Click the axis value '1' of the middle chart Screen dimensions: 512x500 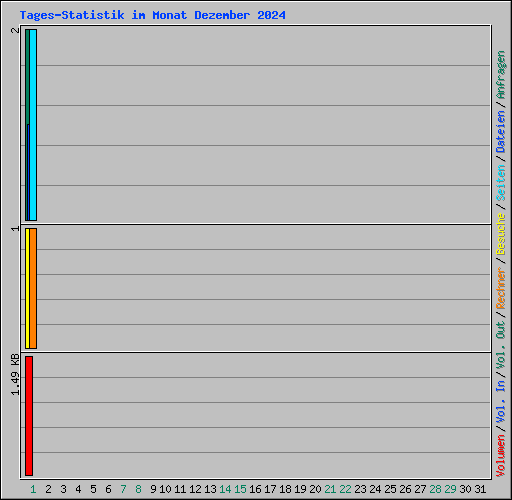point(15,229)
